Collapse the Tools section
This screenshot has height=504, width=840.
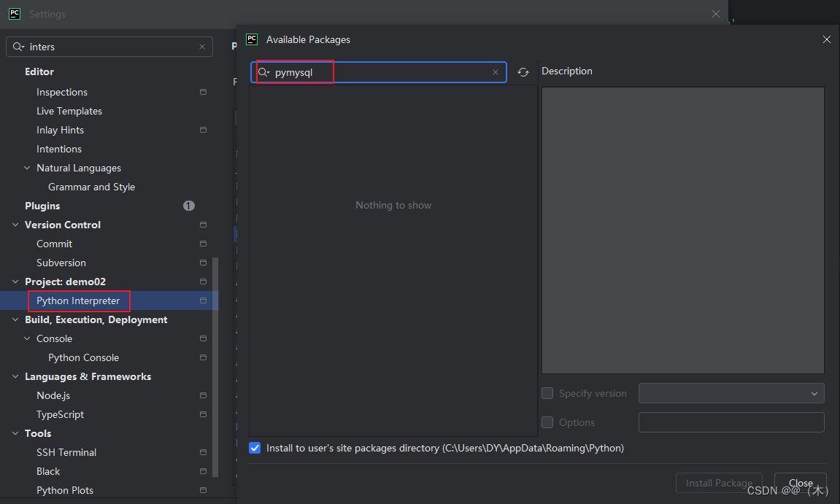coord(15,433)
